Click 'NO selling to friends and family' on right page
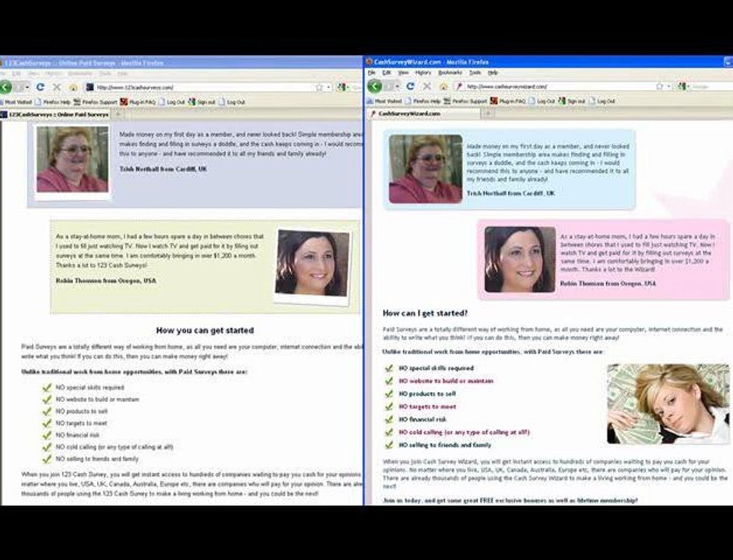 (x=444, y=445)
